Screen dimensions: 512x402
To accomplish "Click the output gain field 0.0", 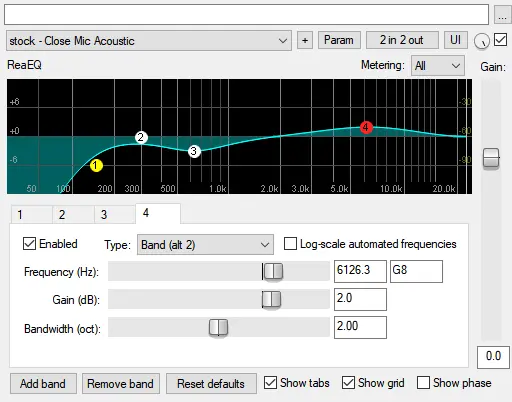I will 493,357.
